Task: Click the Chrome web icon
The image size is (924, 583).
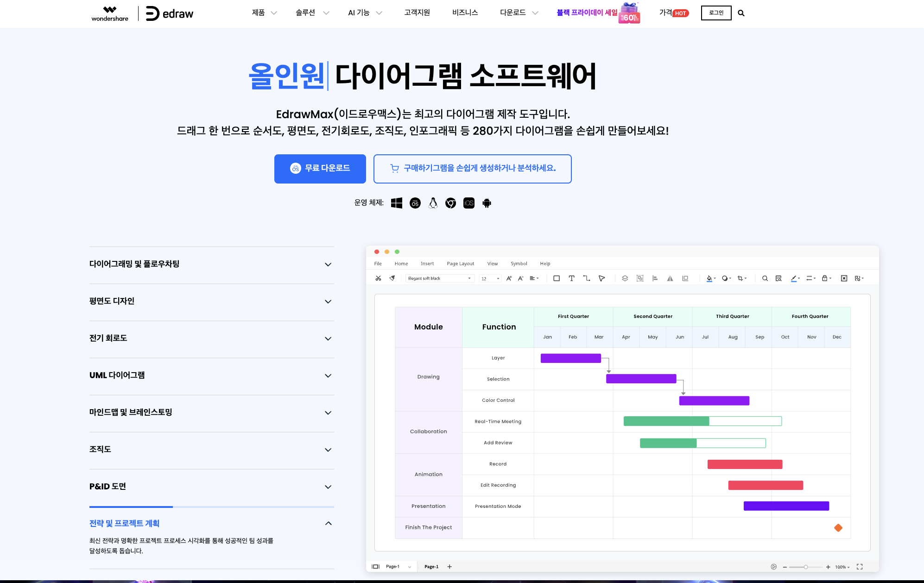Action: coord(450,203)
